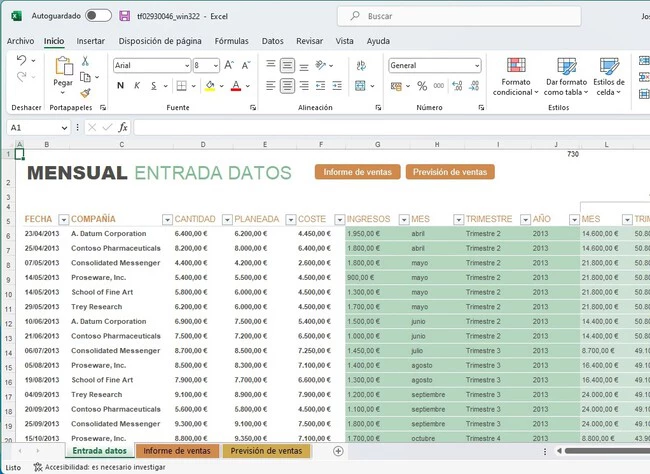
Task: Click the cut scissors icon
Action: pos(85,61)
